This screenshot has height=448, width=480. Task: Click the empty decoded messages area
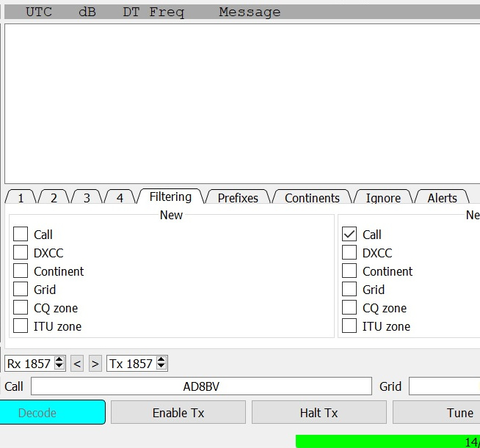tap(242, 103)
